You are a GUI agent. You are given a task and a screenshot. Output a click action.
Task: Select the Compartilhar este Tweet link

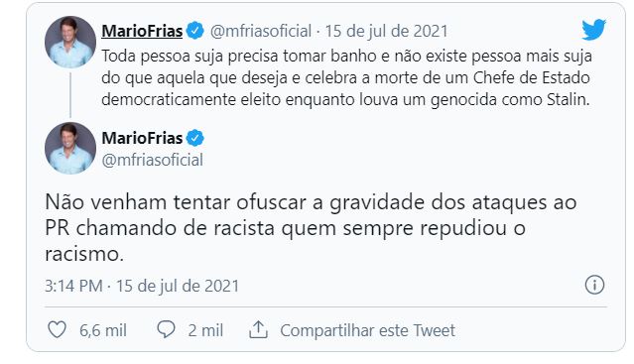point(367,330)
